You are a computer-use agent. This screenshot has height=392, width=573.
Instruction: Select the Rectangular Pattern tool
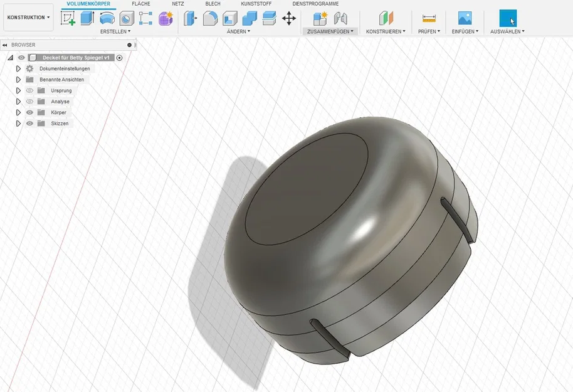(x=145, y=18)
